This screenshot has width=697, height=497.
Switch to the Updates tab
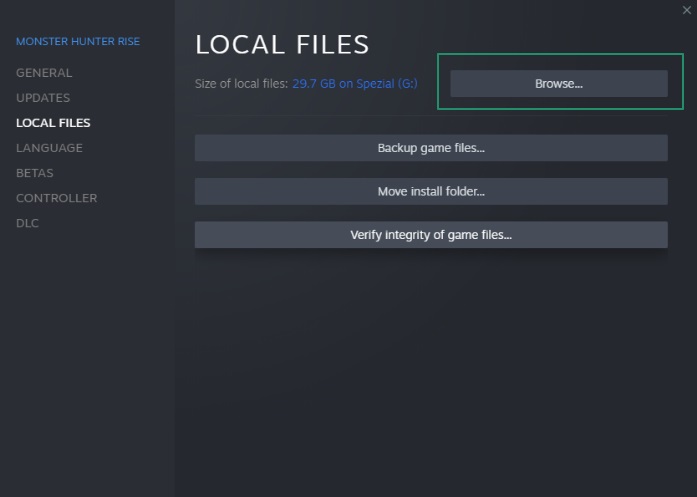click(x=43, y=98)
